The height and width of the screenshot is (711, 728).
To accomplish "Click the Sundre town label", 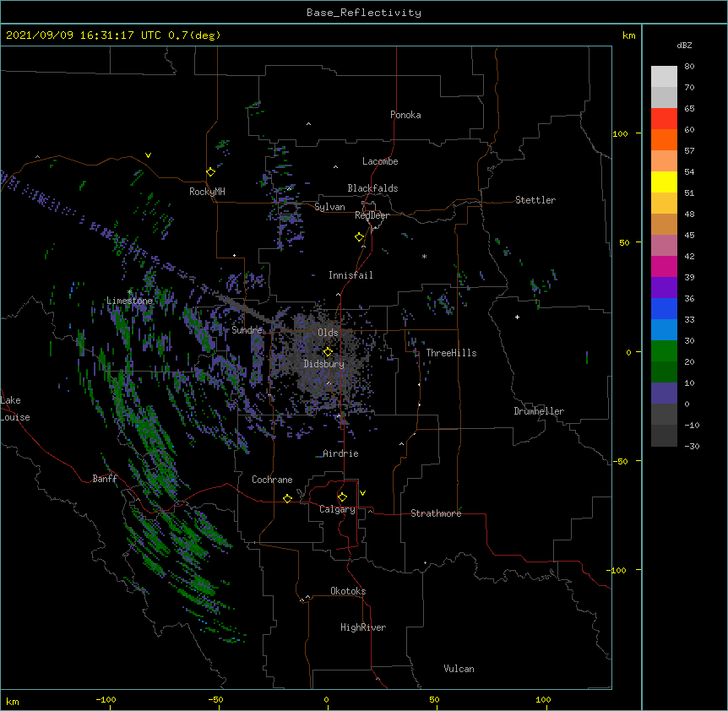I will click(x=247, y=330).
